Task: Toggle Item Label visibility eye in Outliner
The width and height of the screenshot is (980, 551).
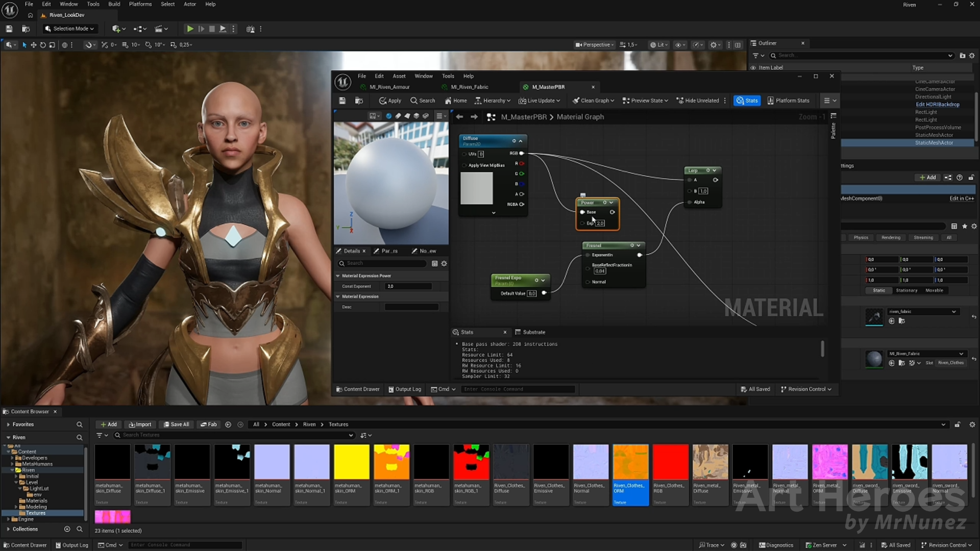Action: coord(753,67)
